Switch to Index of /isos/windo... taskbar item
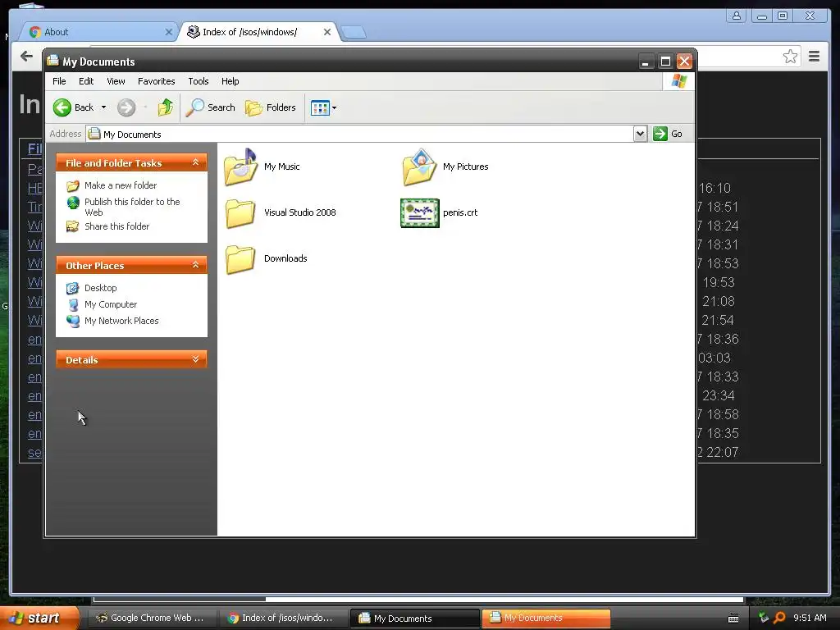 pyautogui.click(x=283, y=619)
